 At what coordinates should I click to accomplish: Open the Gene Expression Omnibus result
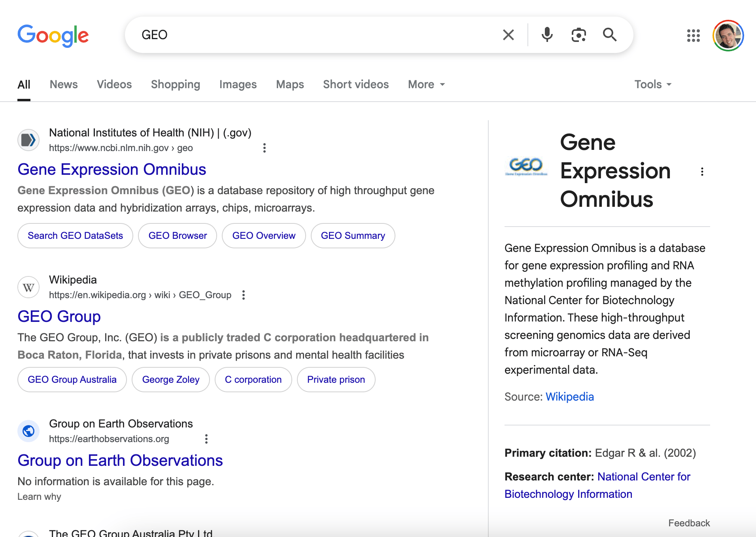(112, 170)
